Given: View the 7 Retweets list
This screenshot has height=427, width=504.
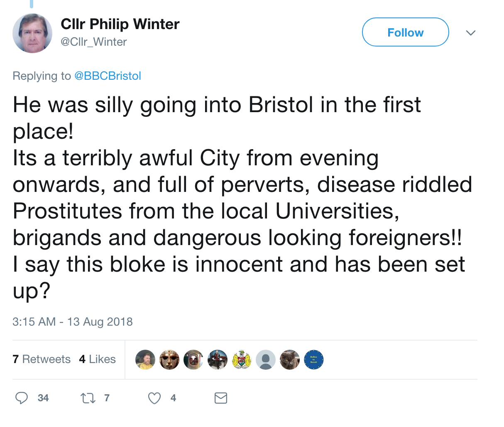Looking at the screenshot, I should coord(42,359).
